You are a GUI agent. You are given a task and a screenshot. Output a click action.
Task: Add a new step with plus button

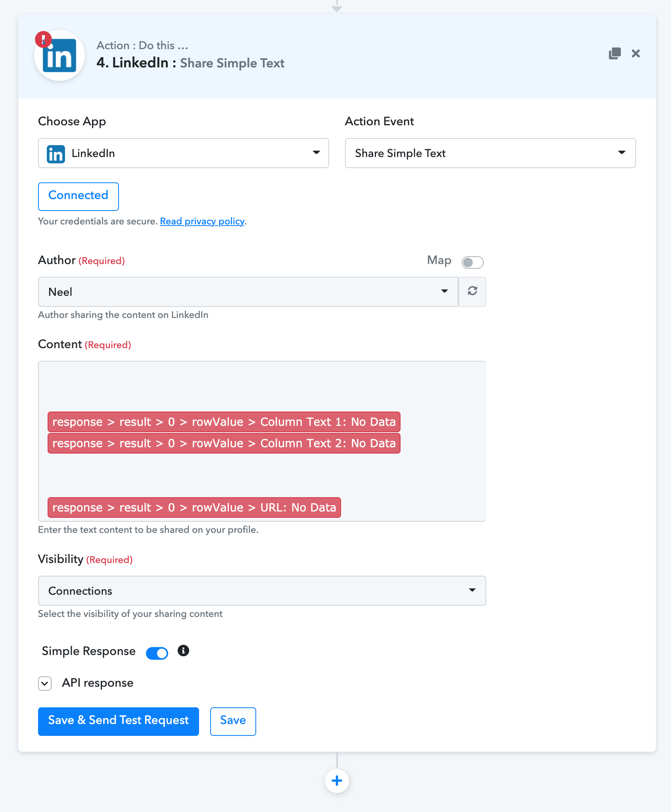click(x=337, y=781)
